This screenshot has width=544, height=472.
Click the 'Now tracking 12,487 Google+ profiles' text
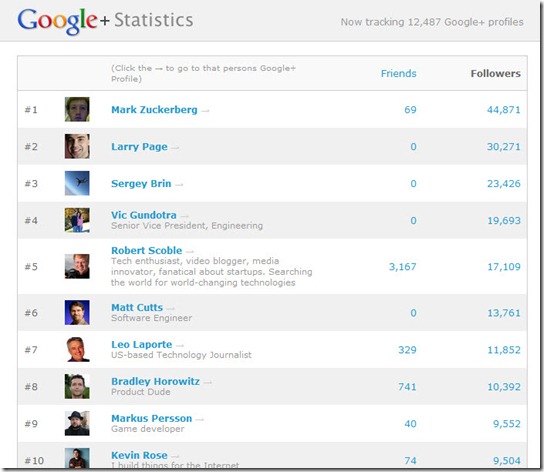point(432,22)
